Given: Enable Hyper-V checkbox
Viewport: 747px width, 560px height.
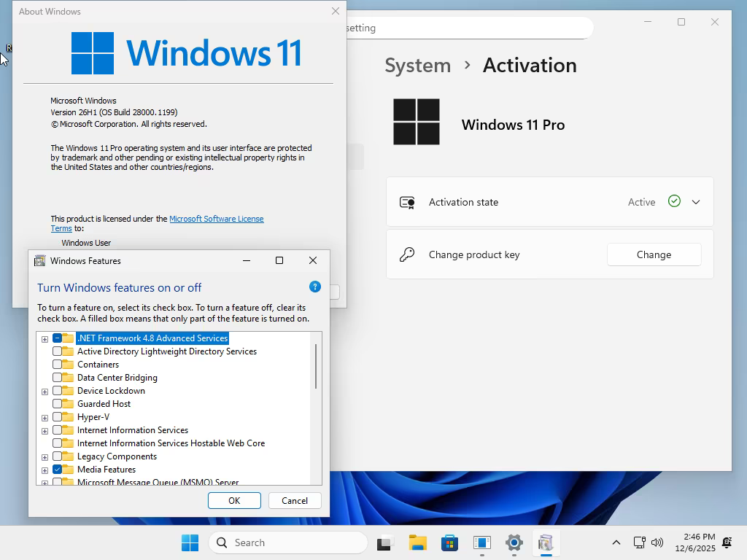Looking at the screenshot, I should pos(57,416).
